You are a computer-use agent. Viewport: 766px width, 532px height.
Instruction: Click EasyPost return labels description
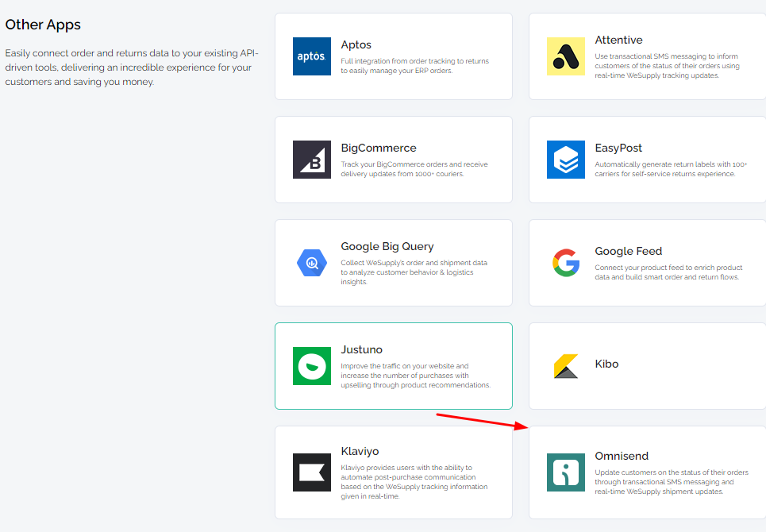pos(671,169)
